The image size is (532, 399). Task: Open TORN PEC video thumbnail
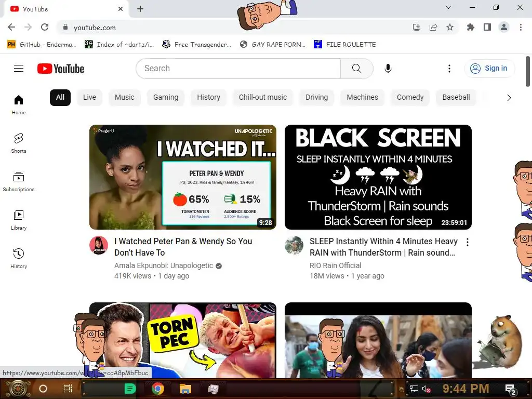coord(183,340)
